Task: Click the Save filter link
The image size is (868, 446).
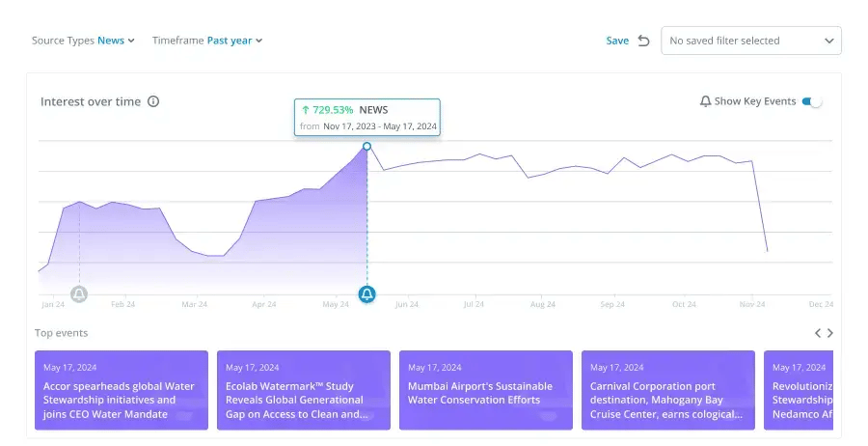Action: [617, 41]
